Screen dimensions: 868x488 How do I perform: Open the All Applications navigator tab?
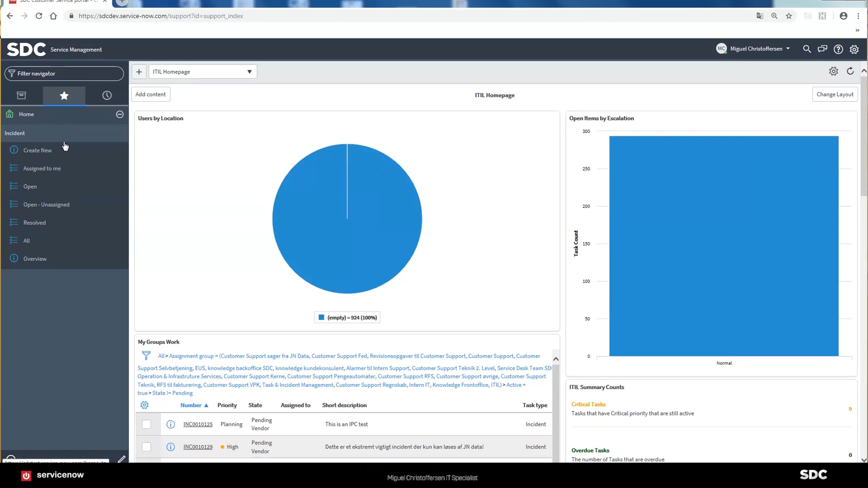click(21, 95)
